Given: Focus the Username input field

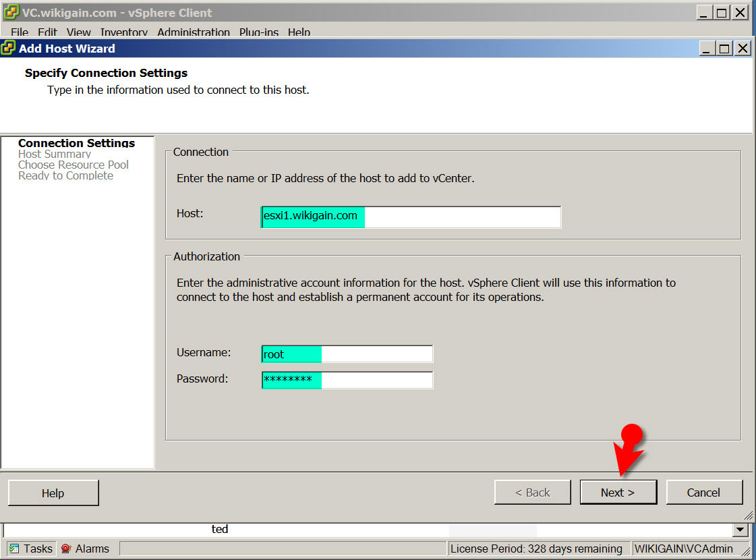Looking at the screenshot, I should click(x=347, y=354).
